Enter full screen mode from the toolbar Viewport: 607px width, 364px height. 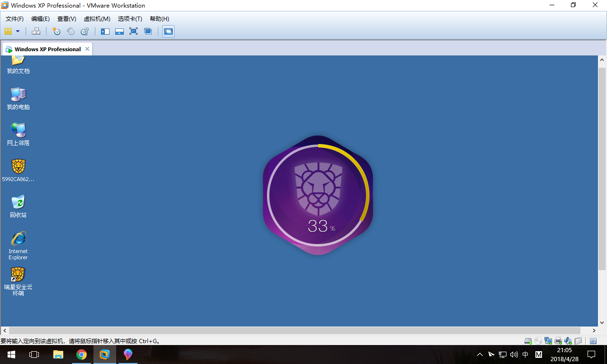pyautogui.click(x=134, y=31)
